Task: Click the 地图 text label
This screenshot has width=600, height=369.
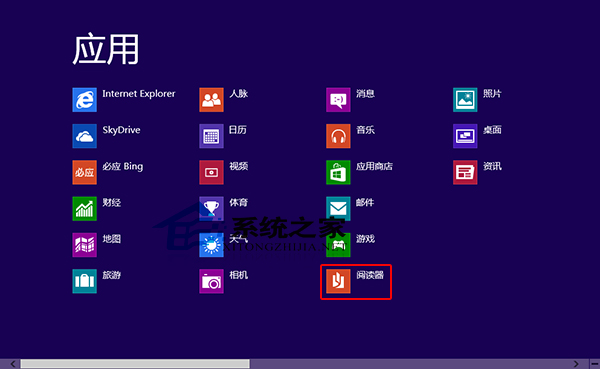Action: click(x=112, y=239)
